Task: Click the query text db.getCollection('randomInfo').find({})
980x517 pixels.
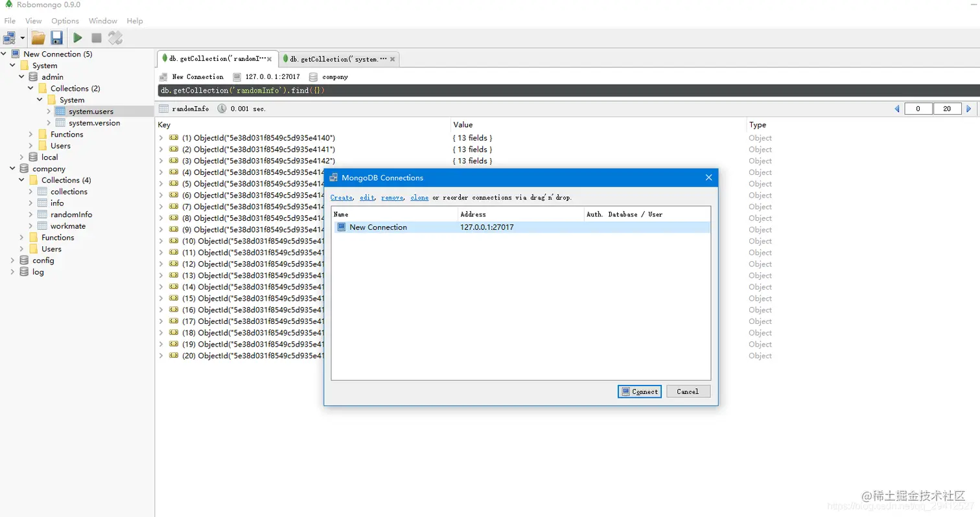Action: coord(242,91)
